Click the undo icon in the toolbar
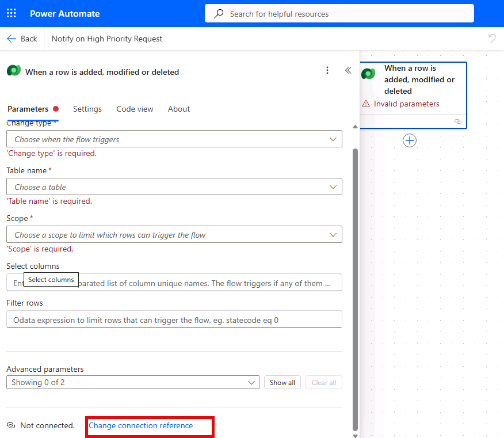The image size is (504, 438). [492, 38]
